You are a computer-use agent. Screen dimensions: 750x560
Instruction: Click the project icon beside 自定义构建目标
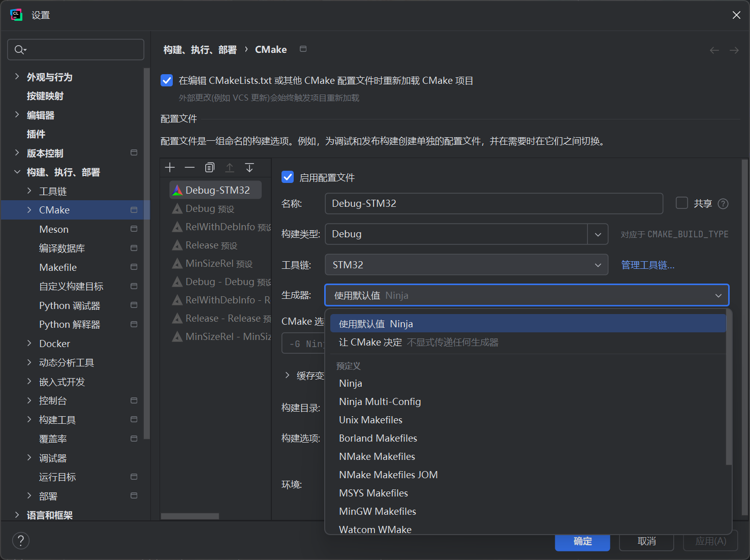pos(134,286)
